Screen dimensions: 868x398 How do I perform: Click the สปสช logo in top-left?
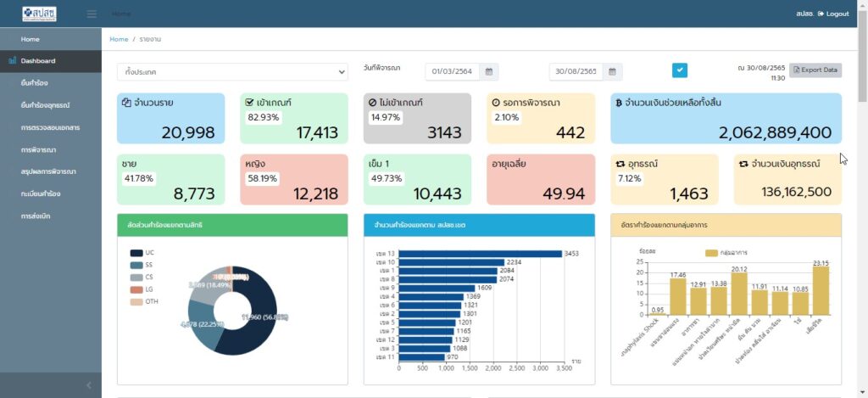(x=39, y=14)
